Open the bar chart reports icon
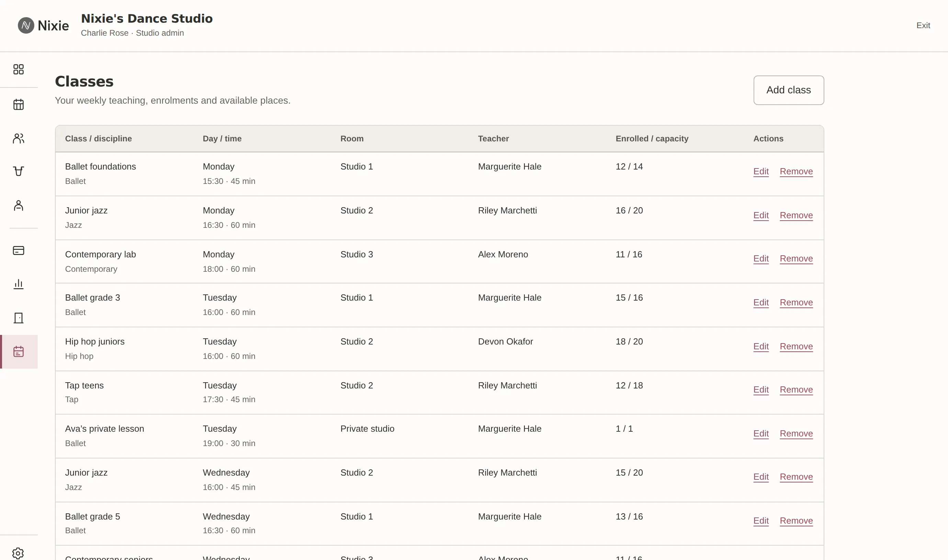The width and height of the screenshot is (948, 560). point(19,284)
